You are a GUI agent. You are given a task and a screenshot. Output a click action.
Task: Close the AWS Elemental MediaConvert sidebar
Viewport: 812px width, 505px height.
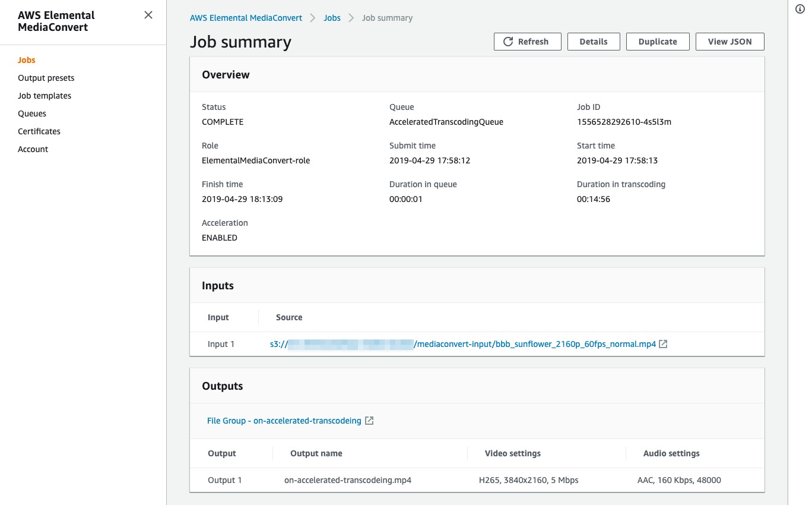(x=148, y=15)
